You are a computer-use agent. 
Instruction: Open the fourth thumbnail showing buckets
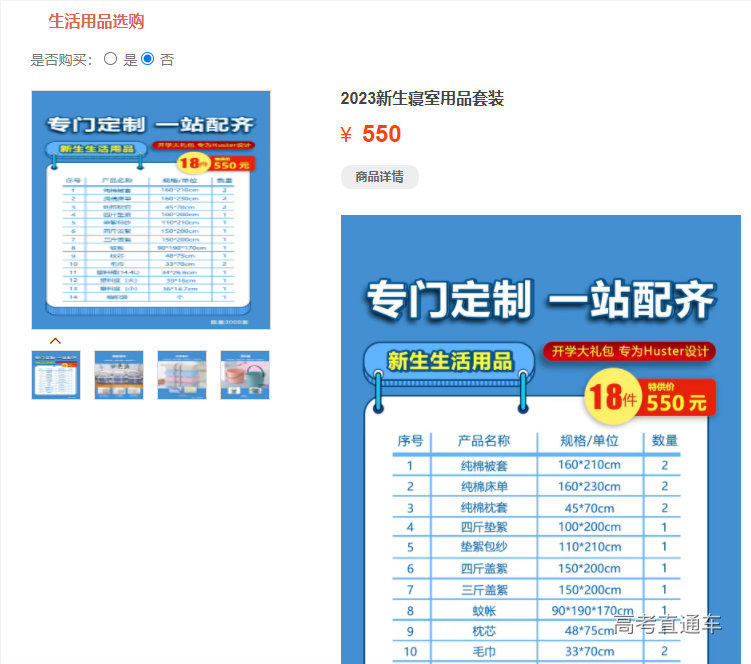tap(245, 375)
